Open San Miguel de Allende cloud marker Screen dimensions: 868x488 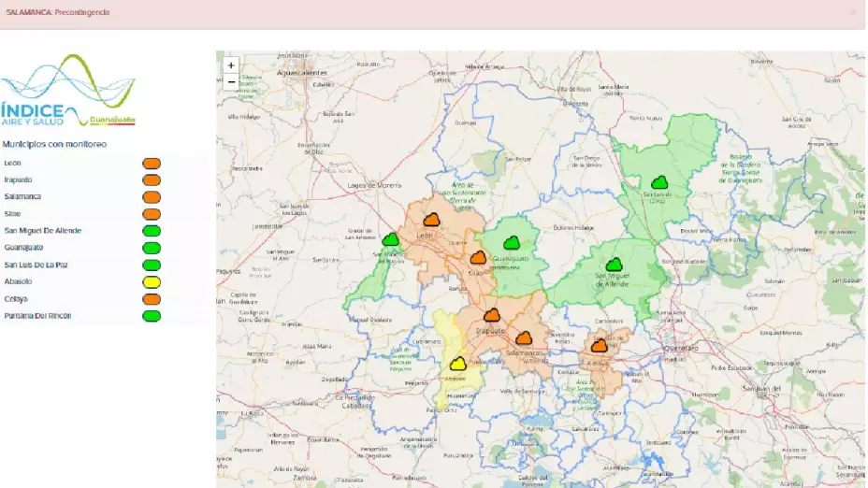(x=614, y=265)
